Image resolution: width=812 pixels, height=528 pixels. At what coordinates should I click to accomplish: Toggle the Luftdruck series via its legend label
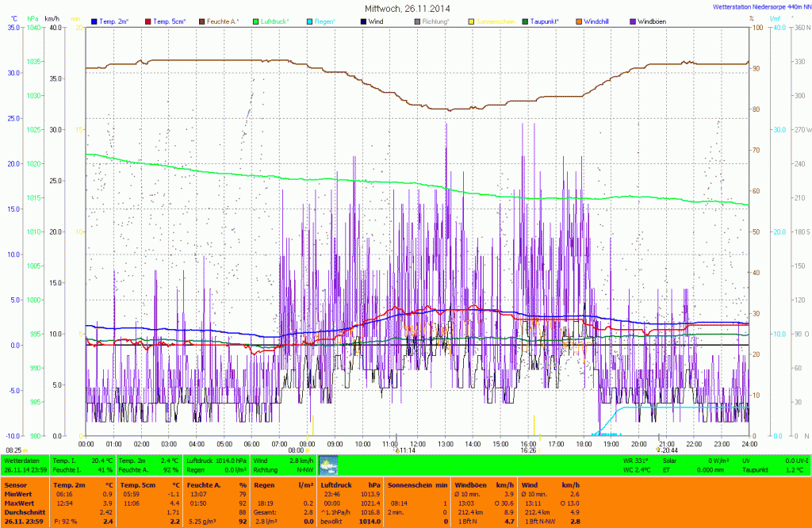click(277, 21)
